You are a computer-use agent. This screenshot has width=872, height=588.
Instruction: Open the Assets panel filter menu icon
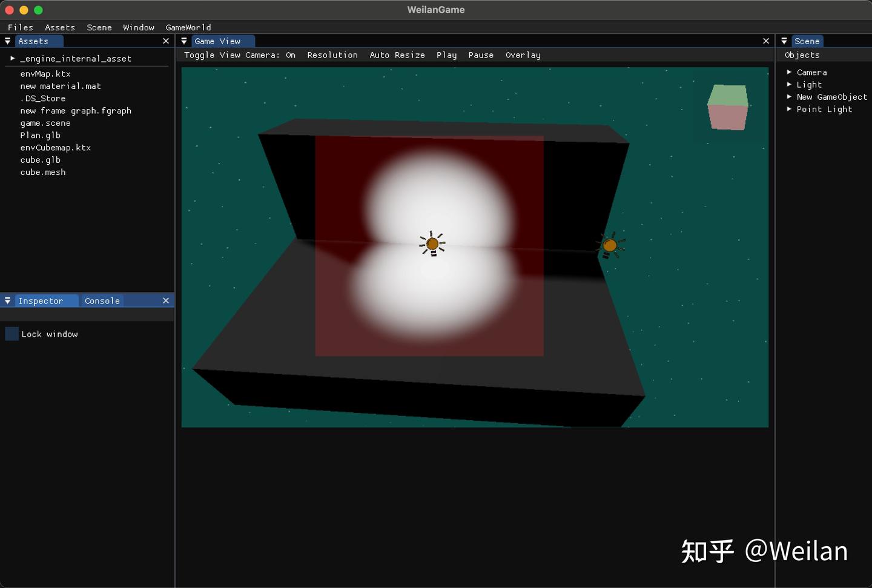coord(7,41)
